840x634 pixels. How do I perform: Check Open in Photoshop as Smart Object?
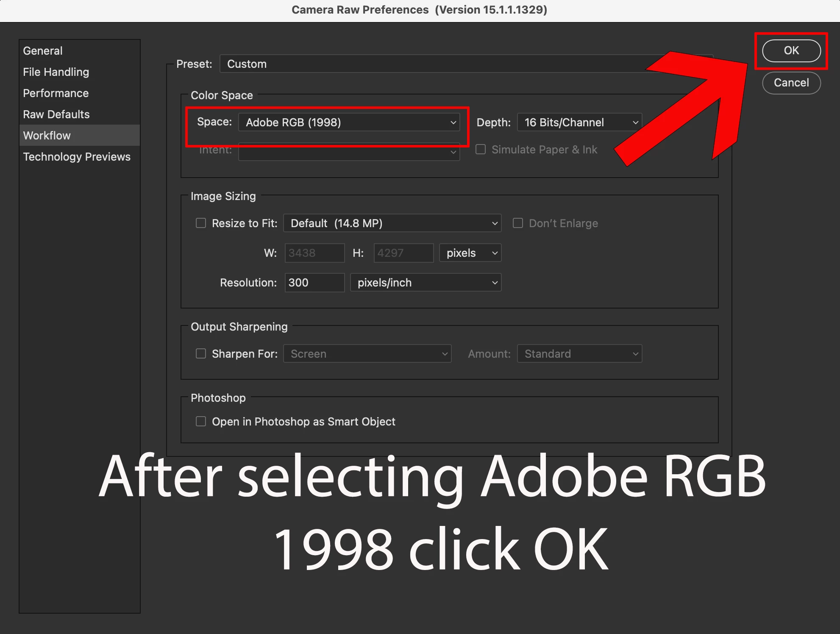(201, 422)
